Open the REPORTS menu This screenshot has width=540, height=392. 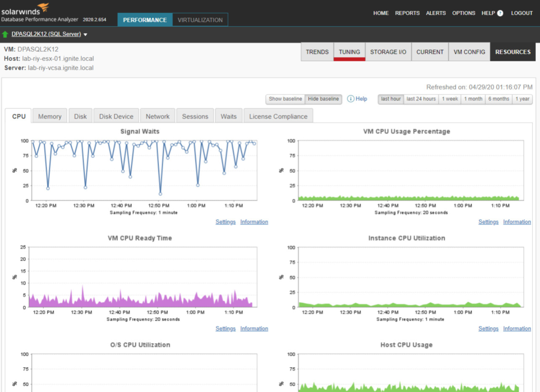[x=407, y=13]
